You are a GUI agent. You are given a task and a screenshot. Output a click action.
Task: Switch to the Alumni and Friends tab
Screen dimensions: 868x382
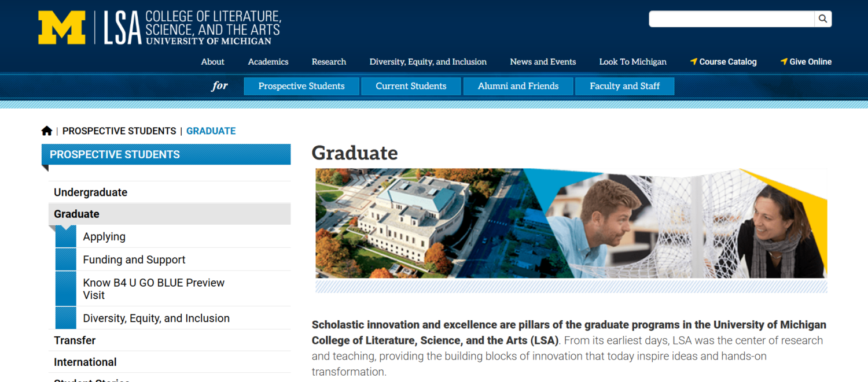[518, 86]
